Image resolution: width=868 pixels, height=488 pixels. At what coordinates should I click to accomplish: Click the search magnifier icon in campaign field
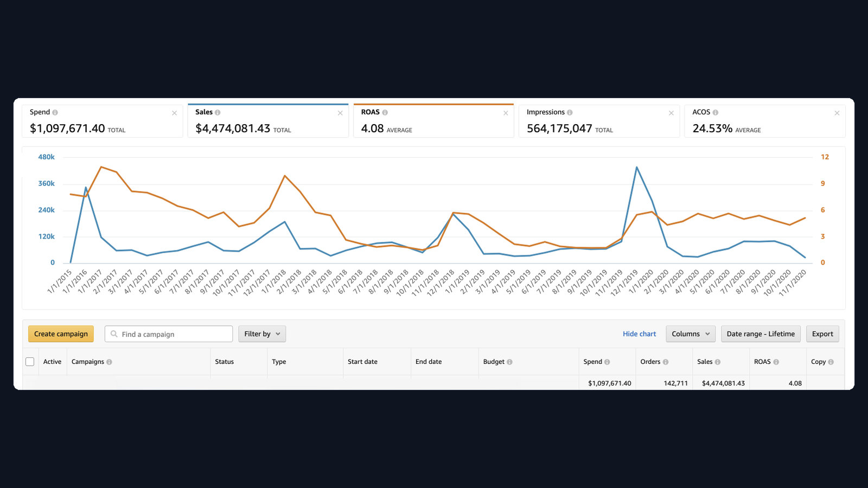pos(114,334)
